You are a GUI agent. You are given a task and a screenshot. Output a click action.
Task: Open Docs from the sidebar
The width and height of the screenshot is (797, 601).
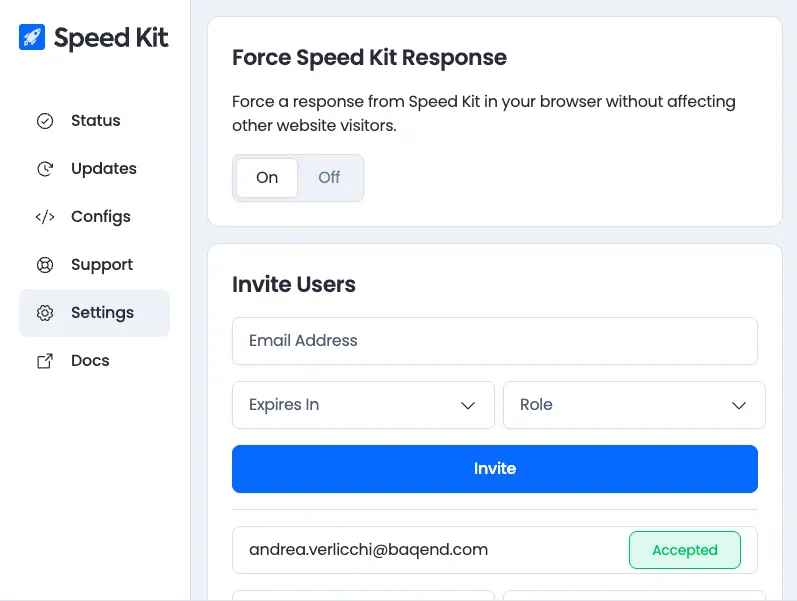point(95,361)
